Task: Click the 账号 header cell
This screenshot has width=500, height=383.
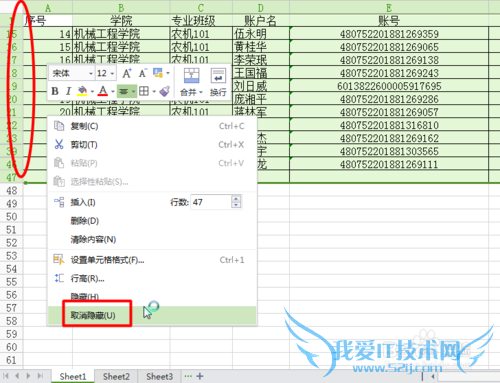Action: (389, 21)
